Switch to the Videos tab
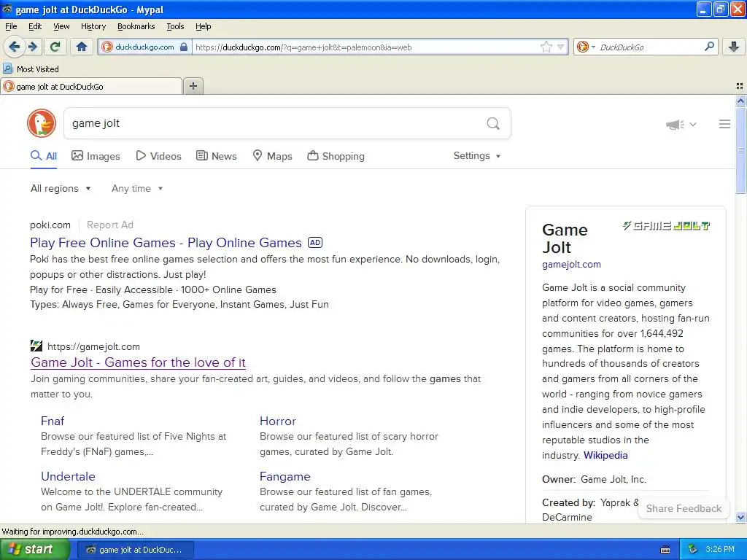Screen dimensions: 747x560 [x=158, y=156]
